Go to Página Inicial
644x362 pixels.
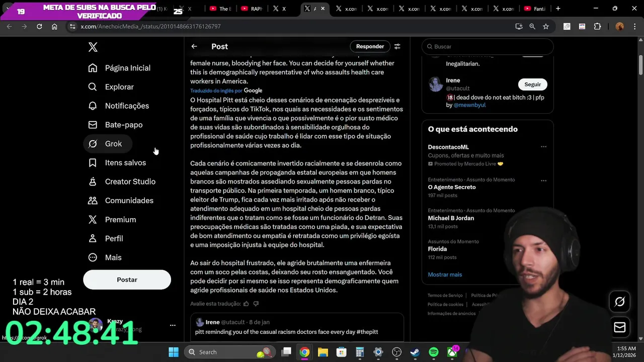click(120, 68)
